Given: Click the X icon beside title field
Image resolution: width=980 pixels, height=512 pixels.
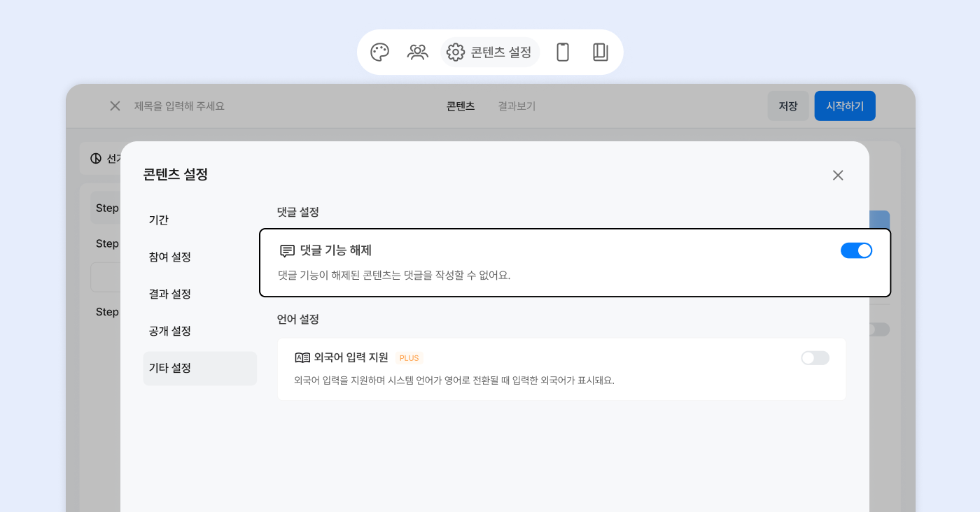Looking at the screenshot, I should point(115,106).
